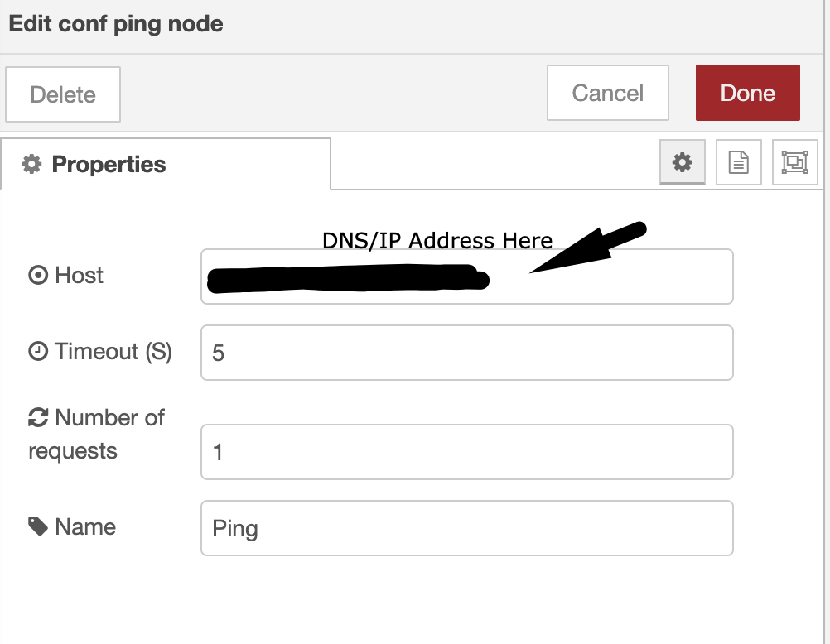This screenshot has width=830, height=644.
Task: Click the Edit conf ping node title
Action: (116, 24)
